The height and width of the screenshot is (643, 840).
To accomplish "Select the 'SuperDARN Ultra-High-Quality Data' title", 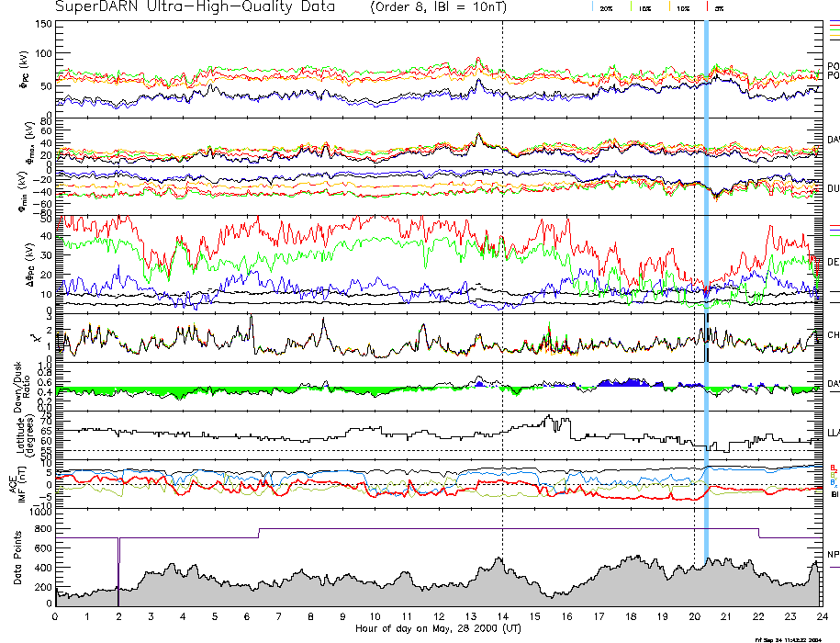I will [x=195, y=7].
